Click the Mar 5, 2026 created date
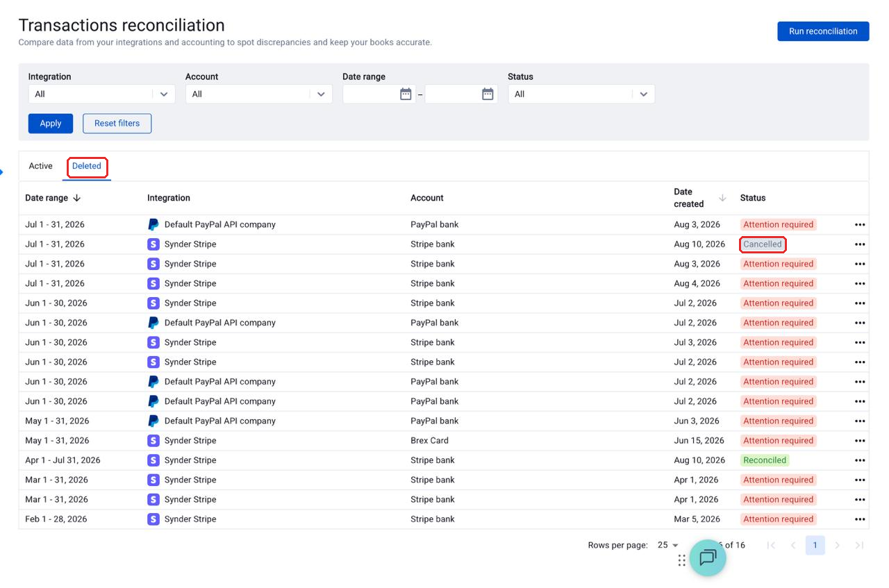Screen dimensions: 889x588 click(697, 519)
